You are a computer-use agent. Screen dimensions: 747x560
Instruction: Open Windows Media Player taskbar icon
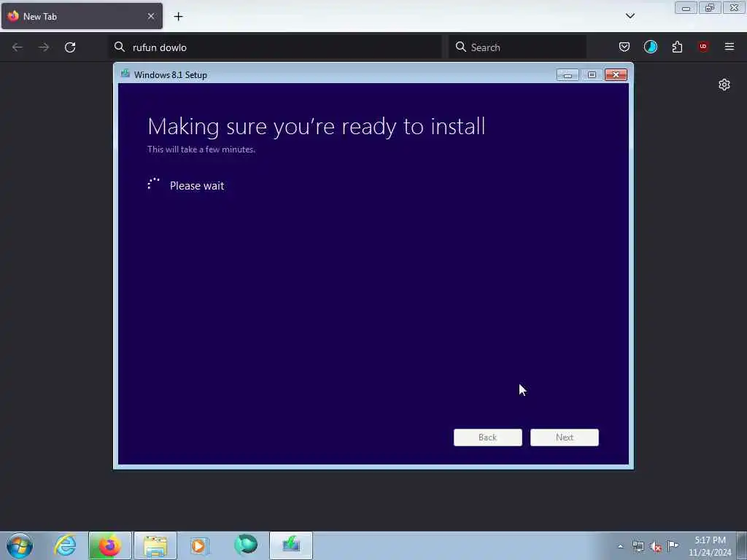click(x=200, y=545)
